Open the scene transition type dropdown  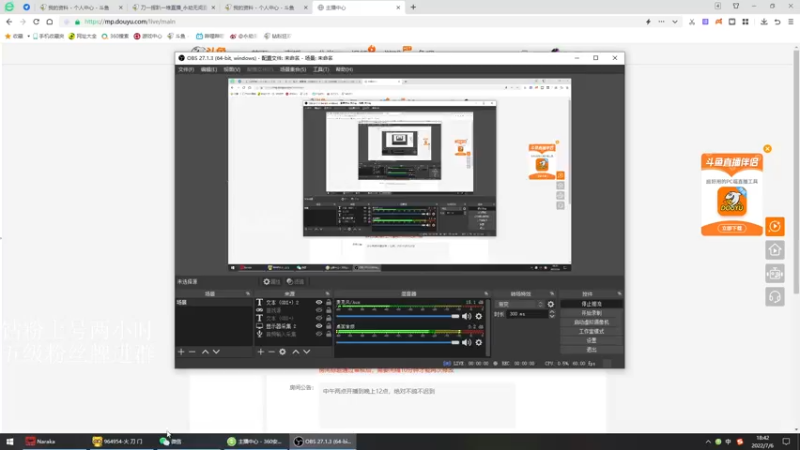(x=520, y=304)
